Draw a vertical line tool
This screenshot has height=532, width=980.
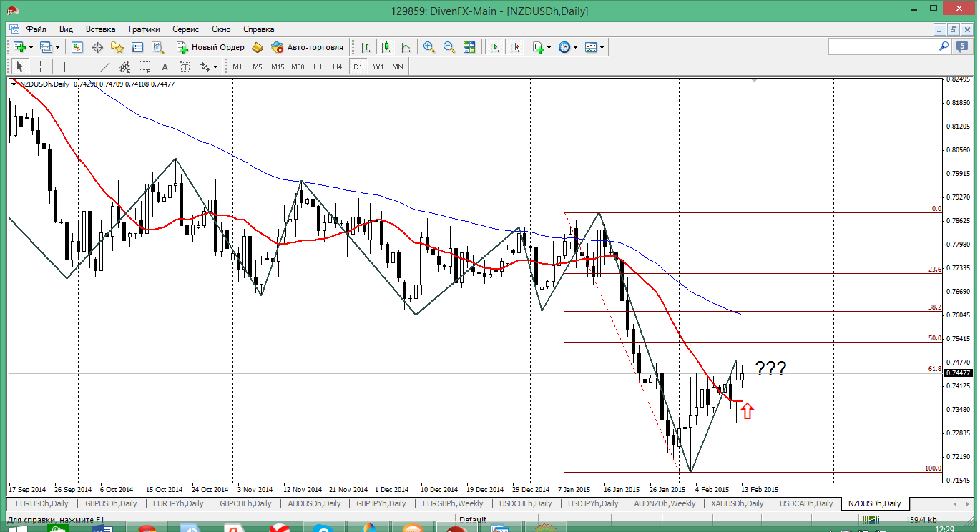[x=64, y=66]
